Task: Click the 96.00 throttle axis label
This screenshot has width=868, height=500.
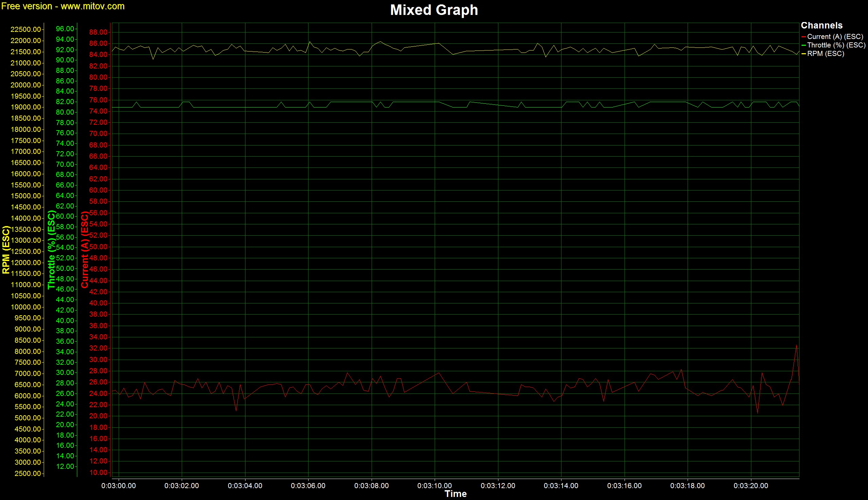Action: point(65,29)
